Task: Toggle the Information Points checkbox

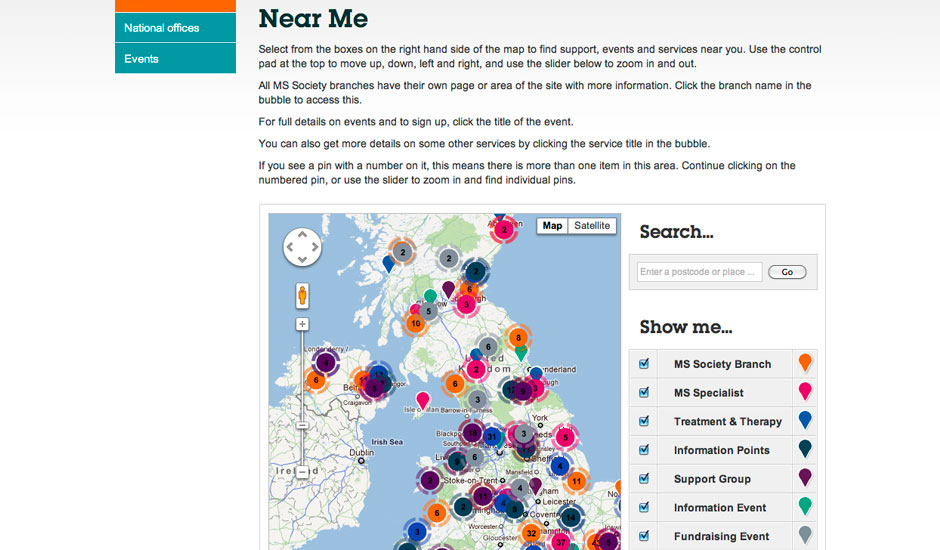Action: [644, 450]
